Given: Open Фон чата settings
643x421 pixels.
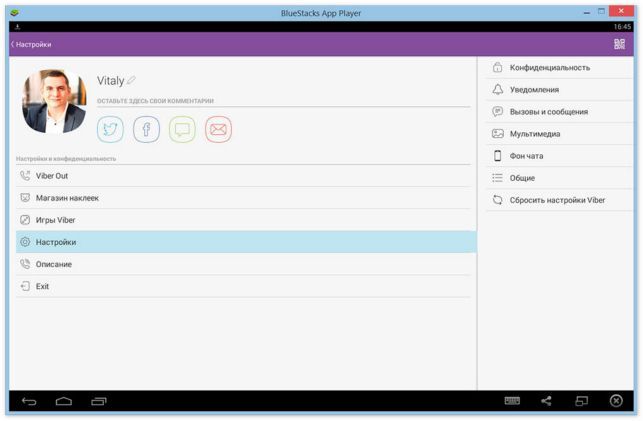Looking at the screenshot, I should (x=559, y=156).
